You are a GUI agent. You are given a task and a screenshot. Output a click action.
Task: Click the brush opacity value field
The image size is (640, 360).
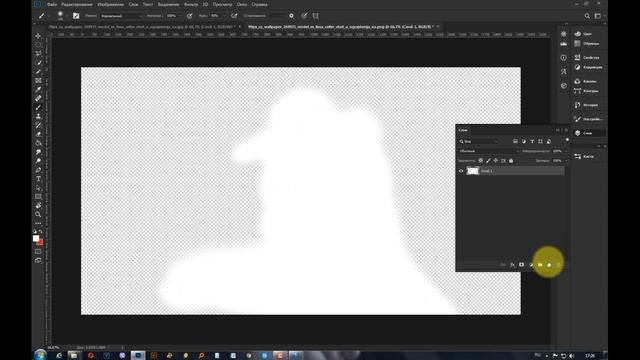tap(171, 16)
